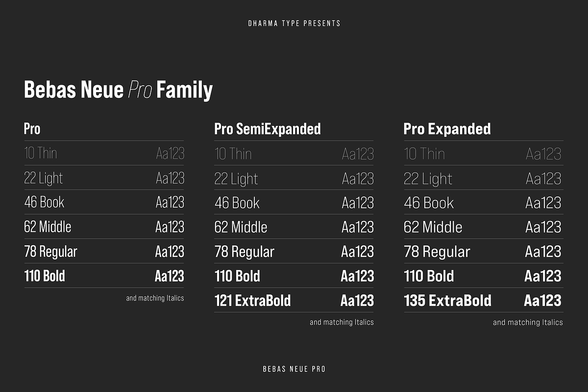Select '22 Light' in the Pro SemiExpanded column
Viewport: 588px width, 392px height.
[x=236, y=178]
